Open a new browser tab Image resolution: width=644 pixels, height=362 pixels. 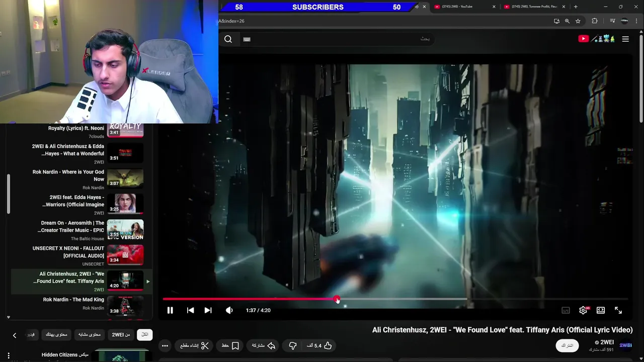click(576, 7)
